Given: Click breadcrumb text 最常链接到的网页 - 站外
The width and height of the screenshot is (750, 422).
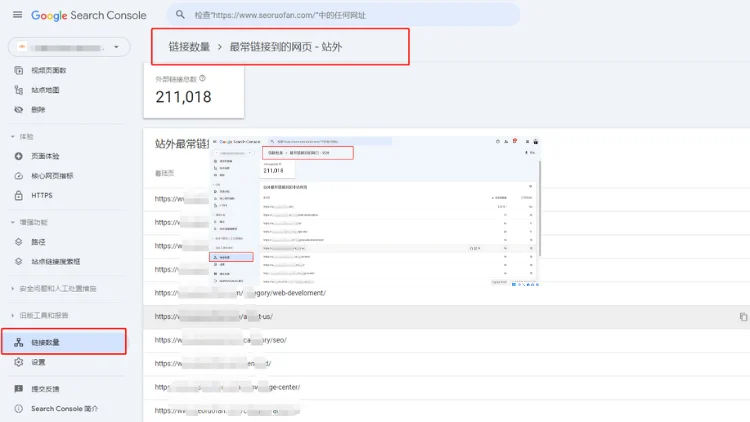Looking at the screenshot, I should pyautogui.click(x=286, y=47).
